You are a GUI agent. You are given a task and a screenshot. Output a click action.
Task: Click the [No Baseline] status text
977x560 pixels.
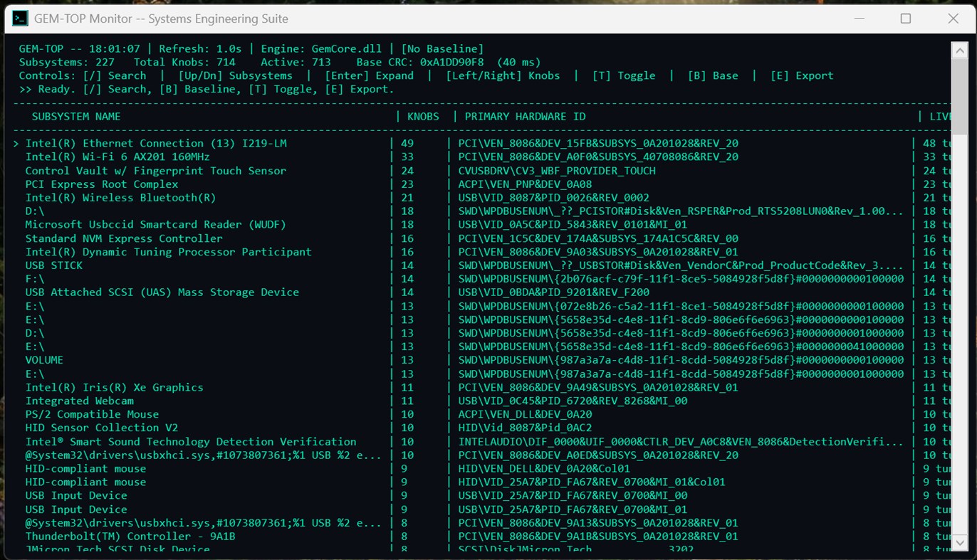click(442, 49)
